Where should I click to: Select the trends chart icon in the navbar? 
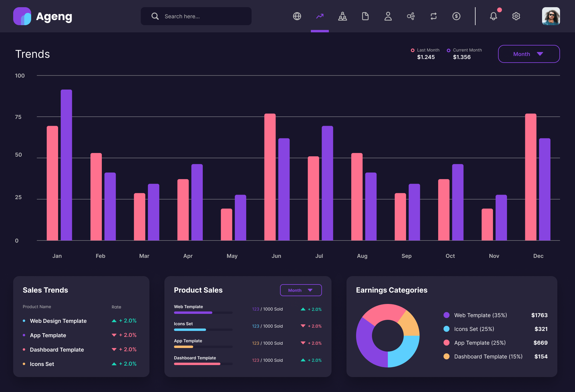[x=320, y=16]
